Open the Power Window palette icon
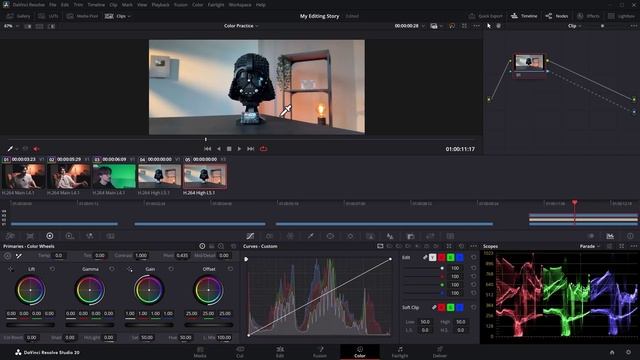Viewport: 640px width, 360px height. pyautogui.click(x=330, y=236)
